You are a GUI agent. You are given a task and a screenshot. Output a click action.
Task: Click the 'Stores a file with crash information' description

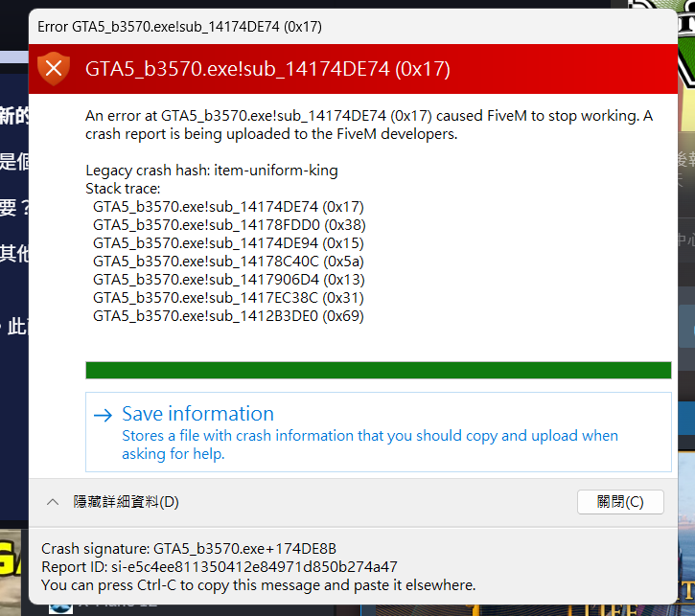[x=370, y=445]
